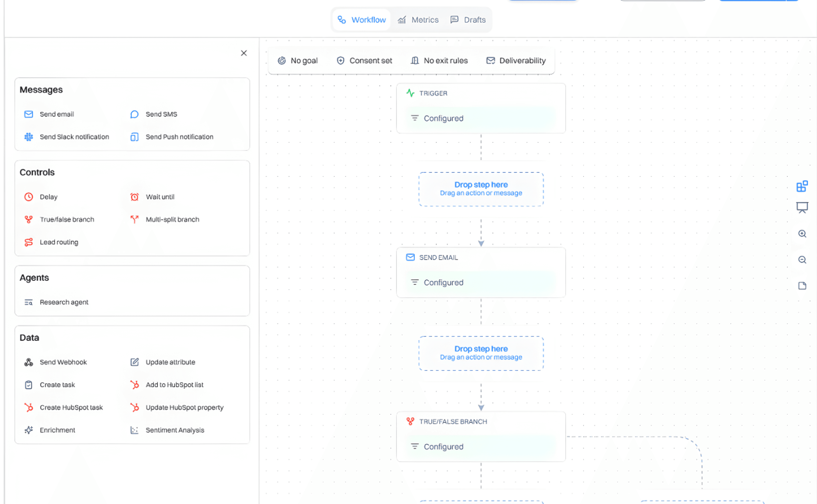817x504 pixels.
Task: Open the Sentiment Analysis action
Action: (x=175, y=430)
